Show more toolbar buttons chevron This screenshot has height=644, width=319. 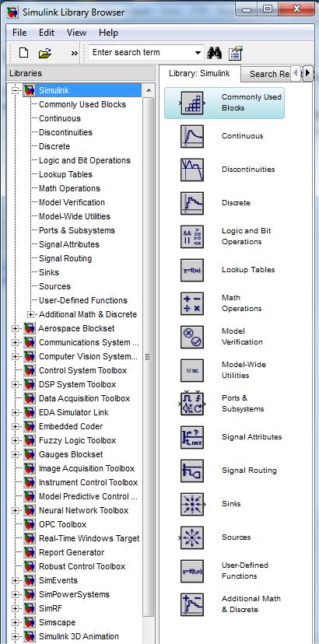[x=75, y=53]
